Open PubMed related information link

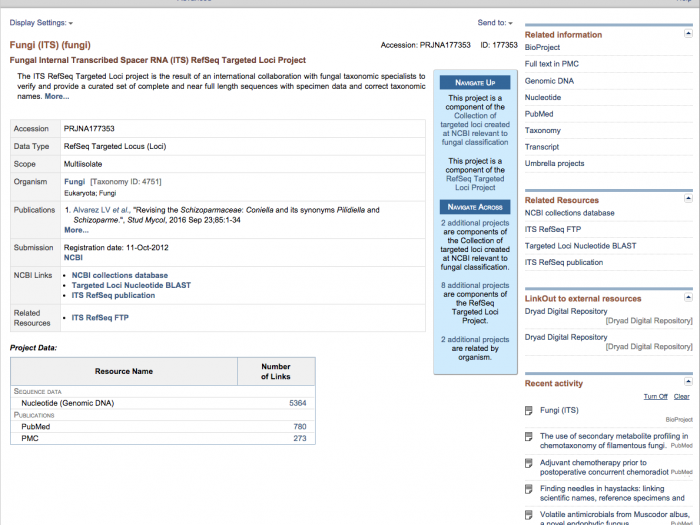coord(539,114)
